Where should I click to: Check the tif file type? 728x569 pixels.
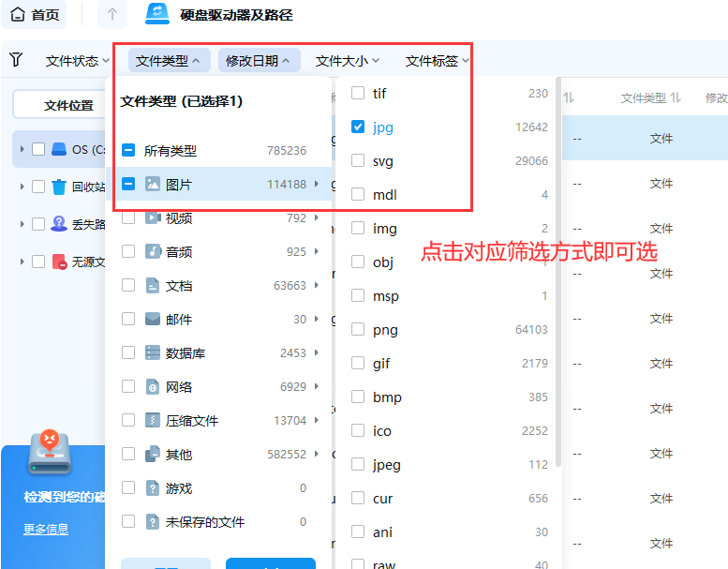(358, 93)
